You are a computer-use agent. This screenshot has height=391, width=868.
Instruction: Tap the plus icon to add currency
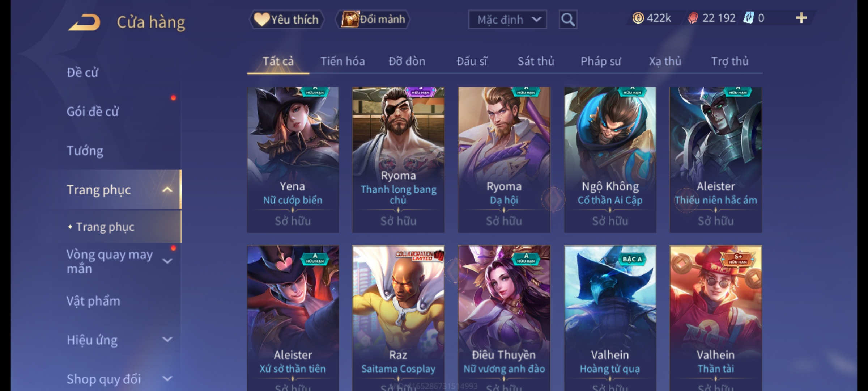point(801,18)
